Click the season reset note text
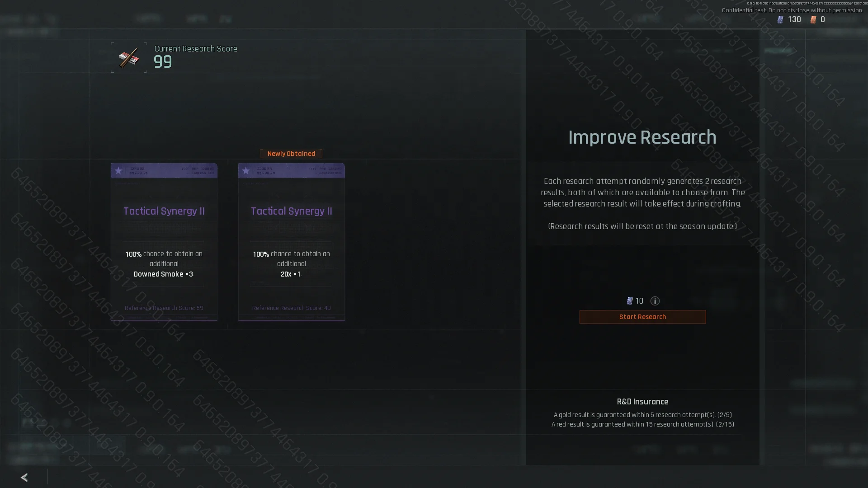Screen dimensions: 868x488 click(642, 226)
